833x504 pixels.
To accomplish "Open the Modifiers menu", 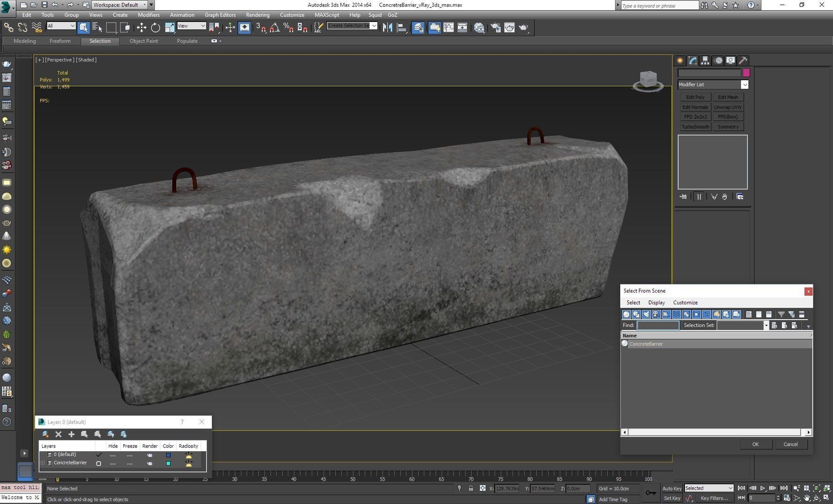I will (x=148, y=15).
